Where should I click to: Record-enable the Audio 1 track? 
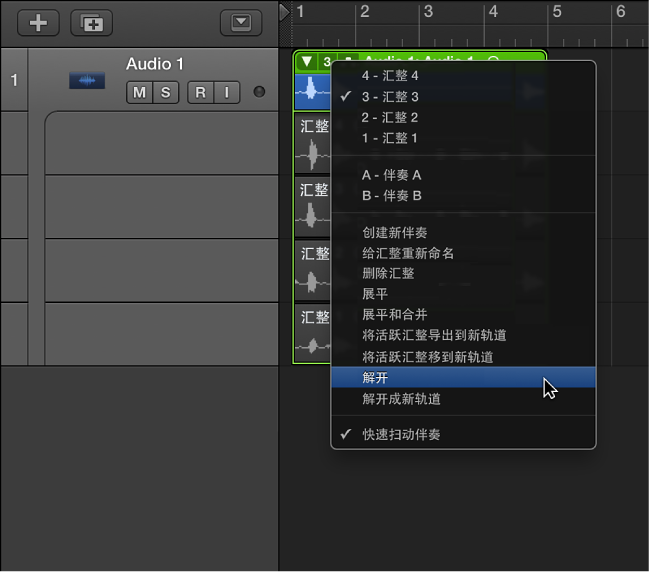(201, 92)
